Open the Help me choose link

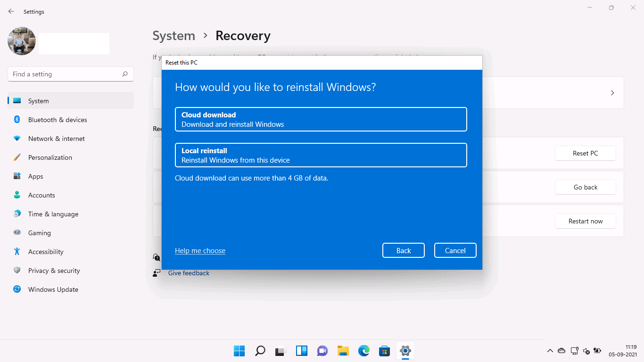(x=200, y=251)
